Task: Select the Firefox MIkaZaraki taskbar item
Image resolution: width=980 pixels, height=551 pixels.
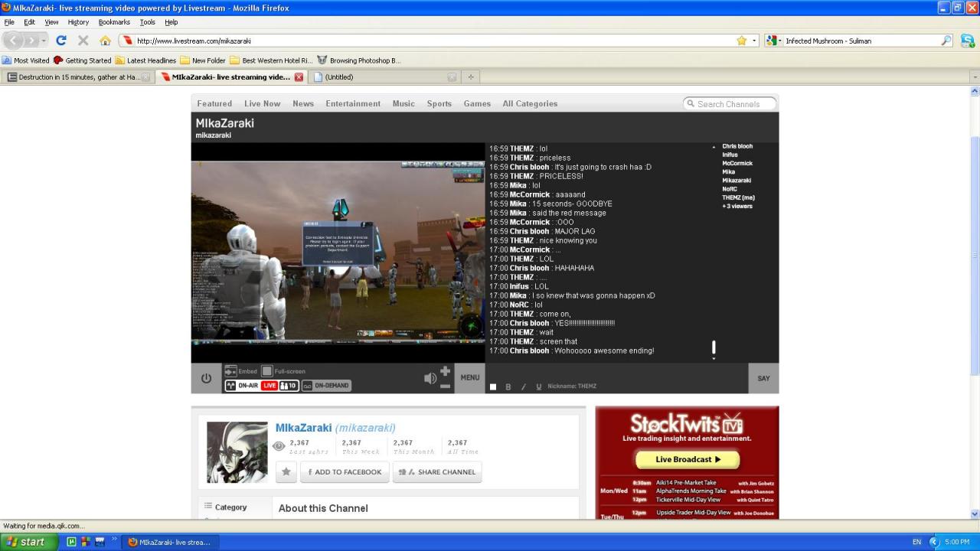Action: [171, 542]
